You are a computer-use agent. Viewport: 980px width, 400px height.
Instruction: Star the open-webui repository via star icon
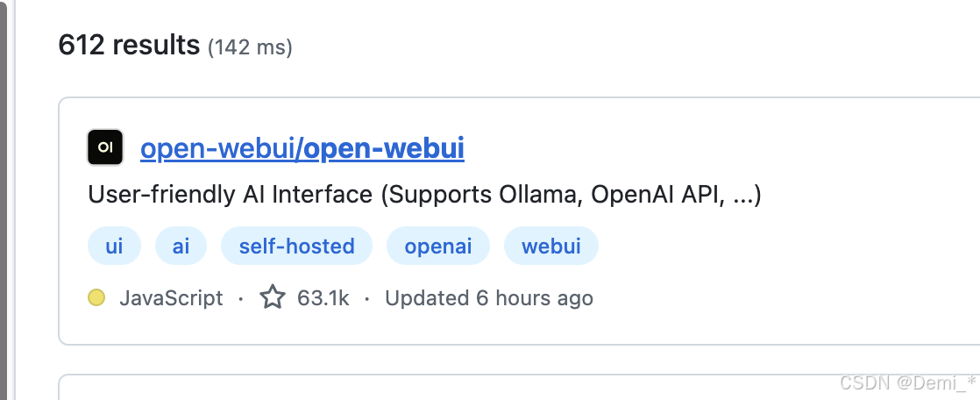click(x=273, y=298)
